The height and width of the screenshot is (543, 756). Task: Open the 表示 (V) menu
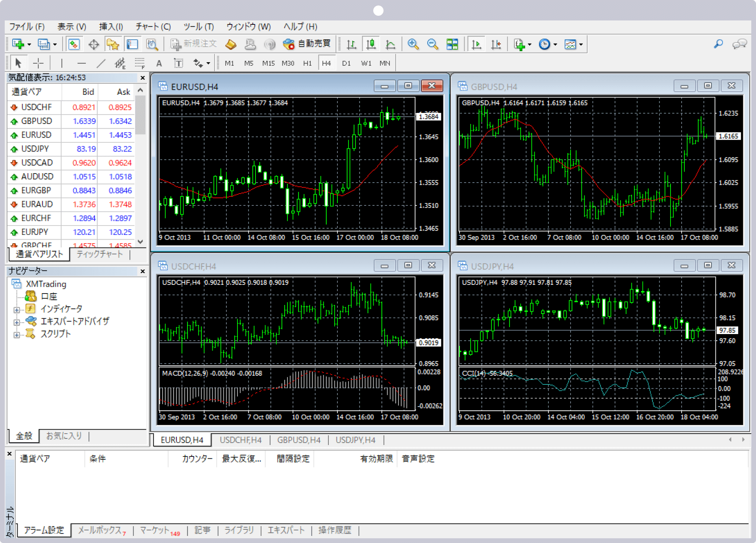[x=72, y=26]
